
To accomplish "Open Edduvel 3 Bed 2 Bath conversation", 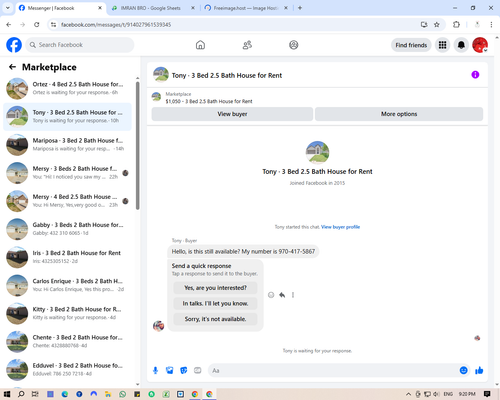I will click(68, 370).
